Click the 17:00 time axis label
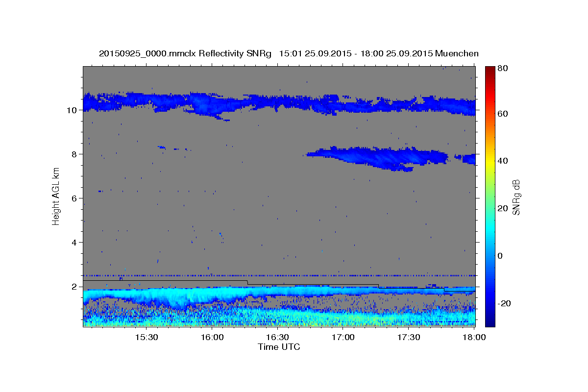Viewport: 588px width, 392px height. (x=343, y=337)
